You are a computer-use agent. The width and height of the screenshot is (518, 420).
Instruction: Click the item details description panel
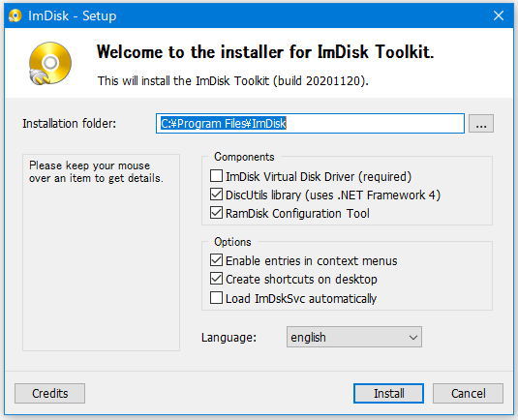pos(101,253)
